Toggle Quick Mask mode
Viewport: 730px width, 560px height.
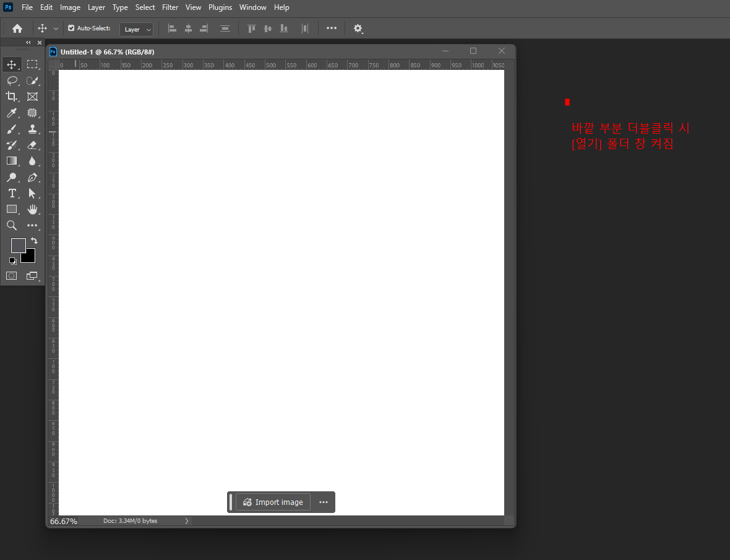tap(12, 276)
